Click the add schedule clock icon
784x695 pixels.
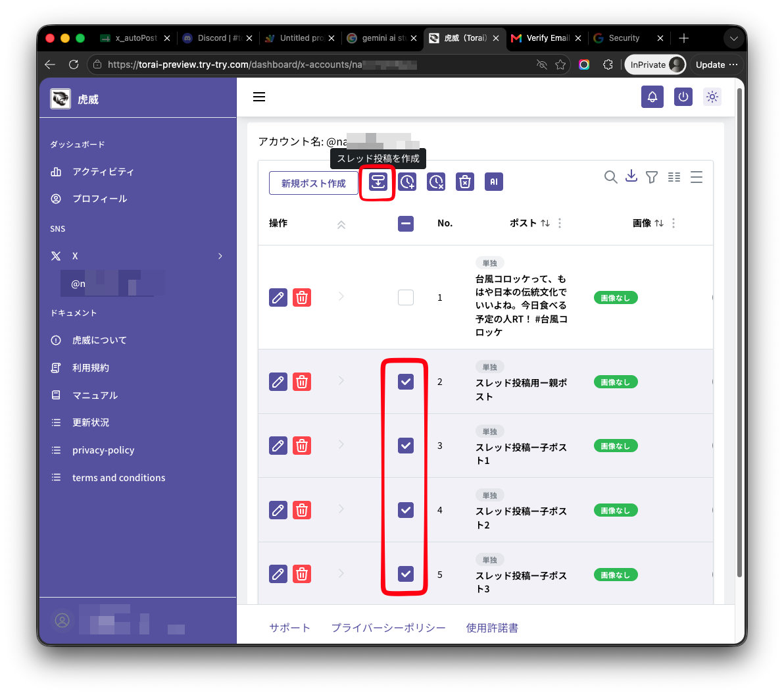[407, 182]
